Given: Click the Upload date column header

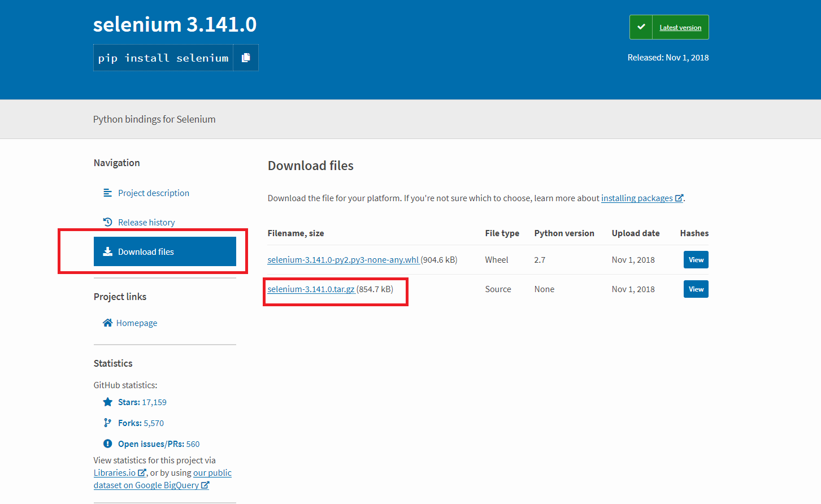Looking at the screenshot, I should pos(636,233).
